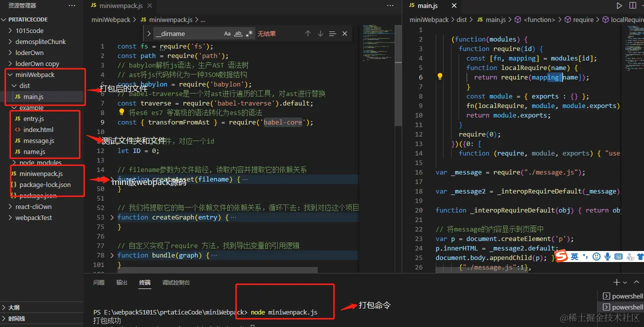The width and height of the screenshot is (644, 327).
Task: Jump to previous match in find widget
Action: [x=308, y=33]
